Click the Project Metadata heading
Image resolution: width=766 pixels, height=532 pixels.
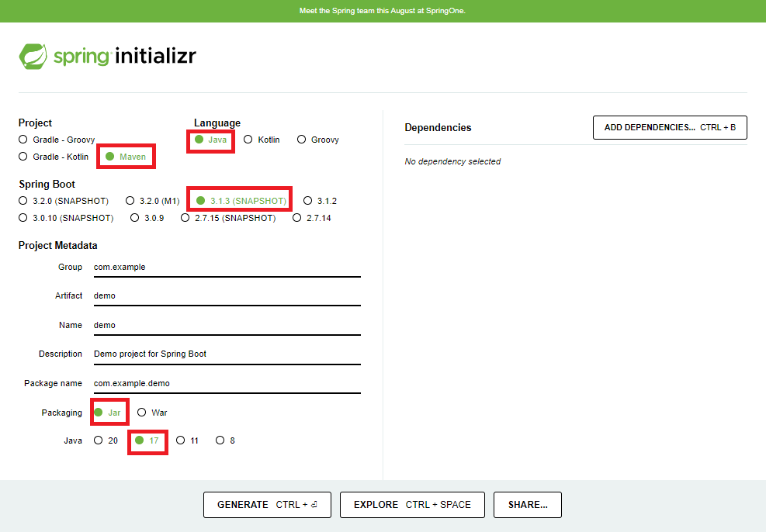[x=57, y=246]
